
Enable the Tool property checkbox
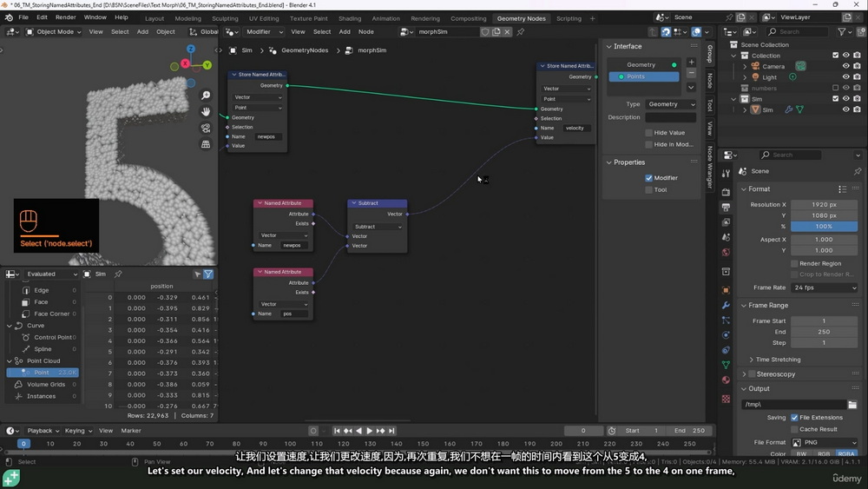[x=648, y=190]
